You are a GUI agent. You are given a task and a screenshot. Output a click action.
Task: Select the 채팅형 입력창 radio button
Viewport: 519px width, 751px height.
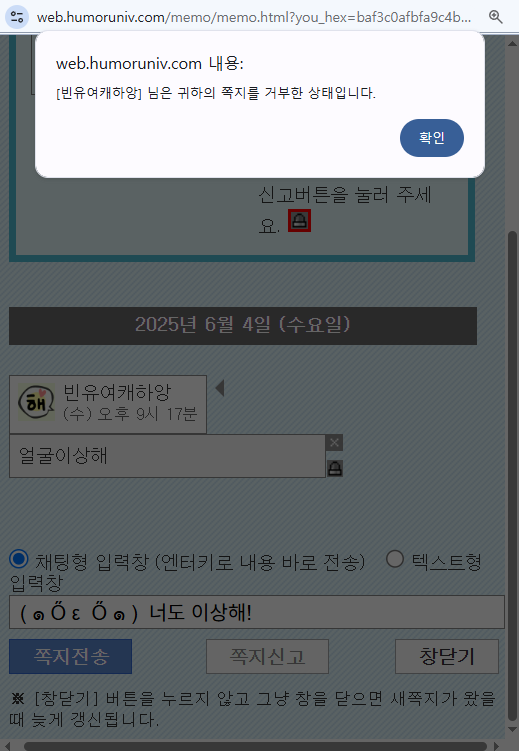point(19,559)
